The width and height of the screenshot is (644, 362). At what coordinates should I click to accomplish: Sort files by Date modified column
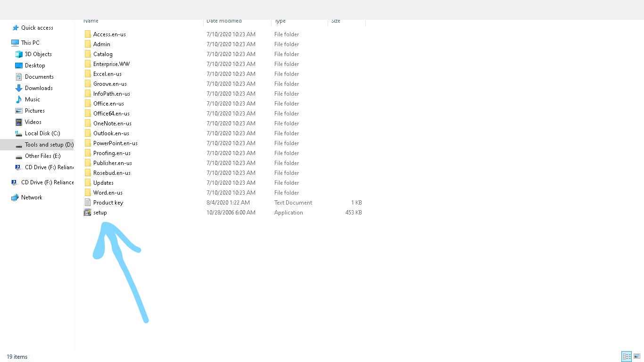224,21
